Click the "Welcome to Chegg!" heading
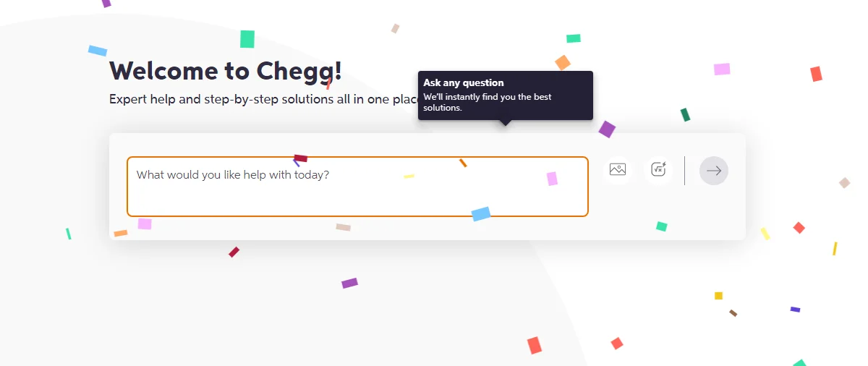The height and width of the screenshot is (366, 868). coord(226,71)
